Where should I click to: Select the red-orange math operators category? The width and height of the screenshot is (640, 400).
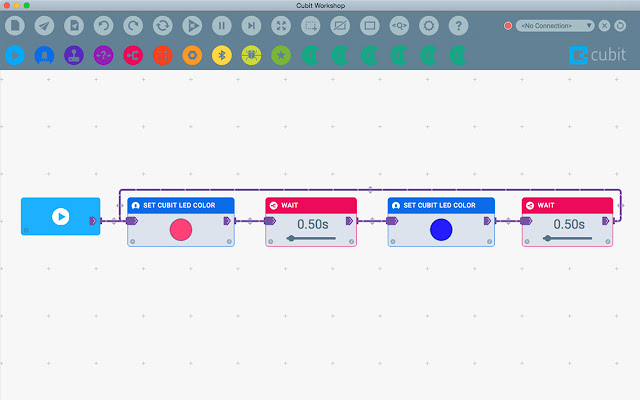[163, 55]
